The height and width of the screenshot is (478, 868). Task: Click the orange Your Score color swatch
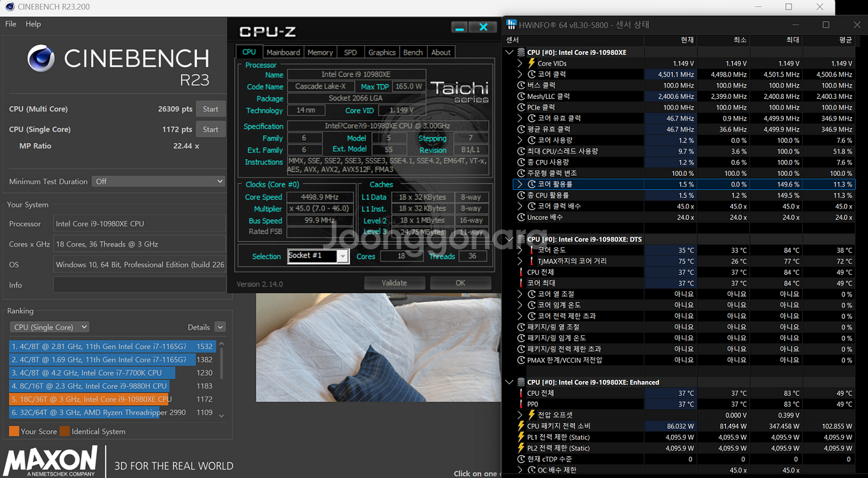coord(14,431)
